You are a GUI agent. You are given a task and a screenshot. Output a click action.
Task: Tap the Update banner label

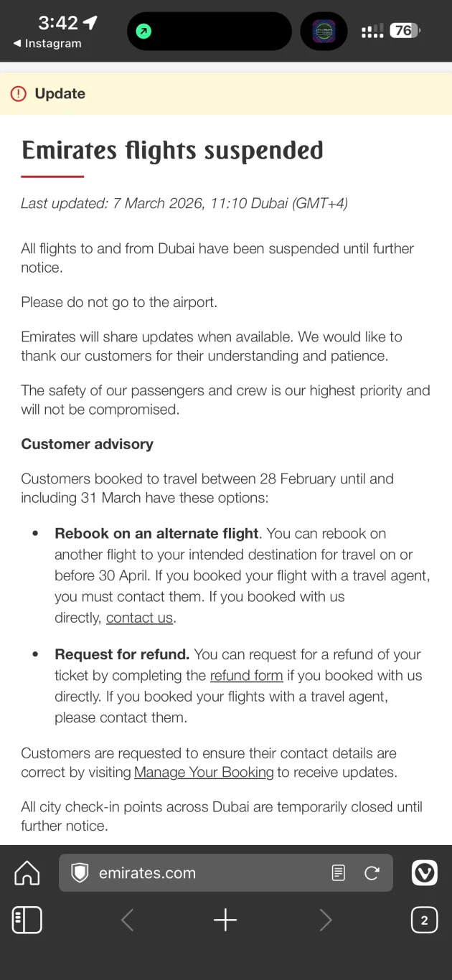(60, 94)
